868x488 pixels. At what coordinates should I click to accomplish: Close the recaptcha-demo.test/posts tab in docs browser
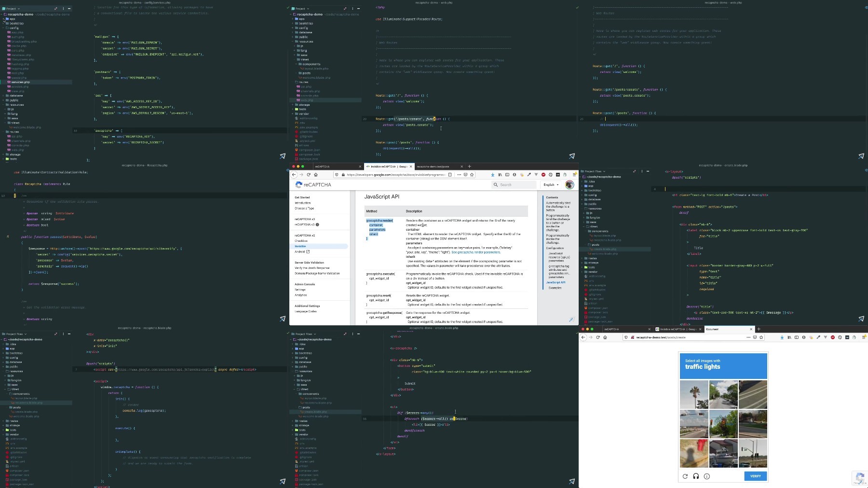(461, 167)
